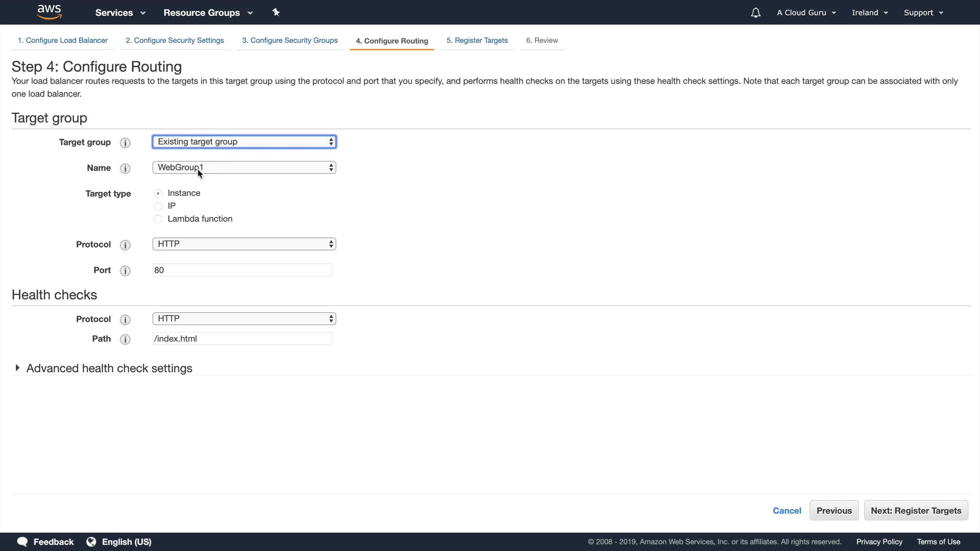Click info icon beside health check Path
The image size is (980, 551).
[x=125, y=339]
